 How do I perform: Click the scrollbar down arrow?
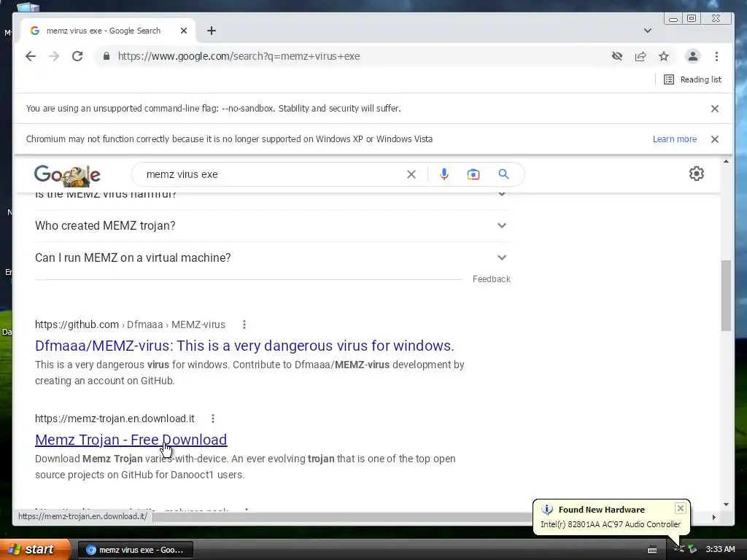click(x=726, y=505)
